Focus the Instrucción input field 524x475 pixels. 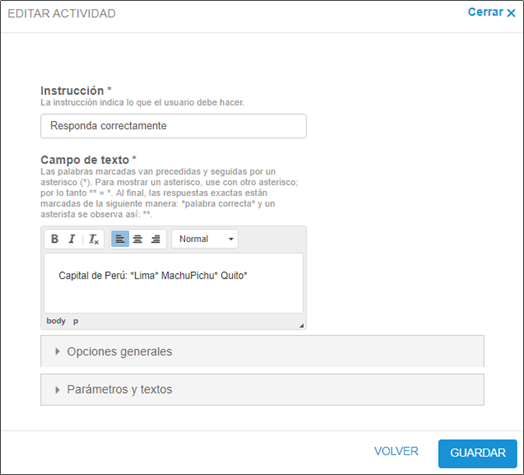[x=173, y=126]
